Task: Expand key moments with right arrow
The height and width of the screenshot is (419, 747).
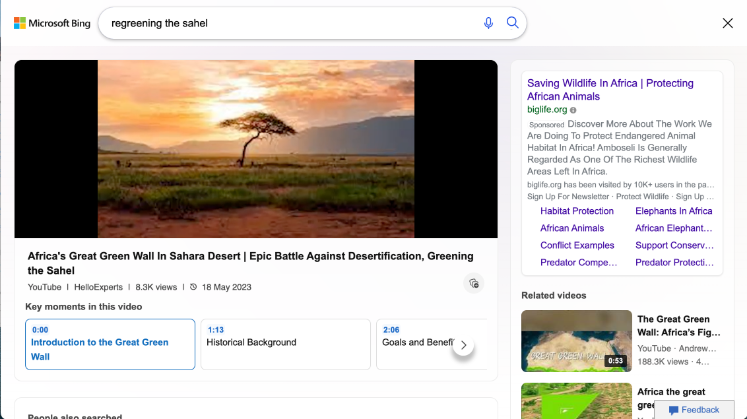Action: [x=463, y=346]
